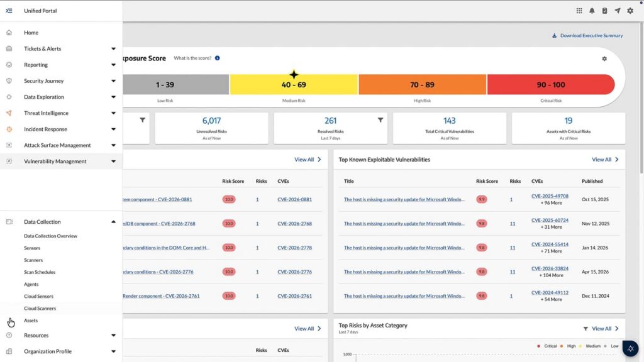644x362 pixels.
Task: Expand the Attack Surface Management arrow
Action: click(113, 145)
